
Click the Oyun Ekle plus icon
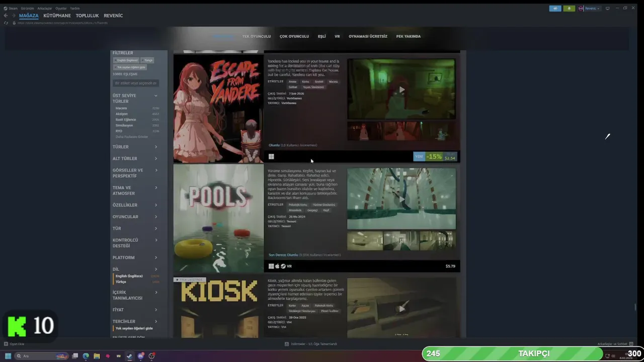(6, 344)
